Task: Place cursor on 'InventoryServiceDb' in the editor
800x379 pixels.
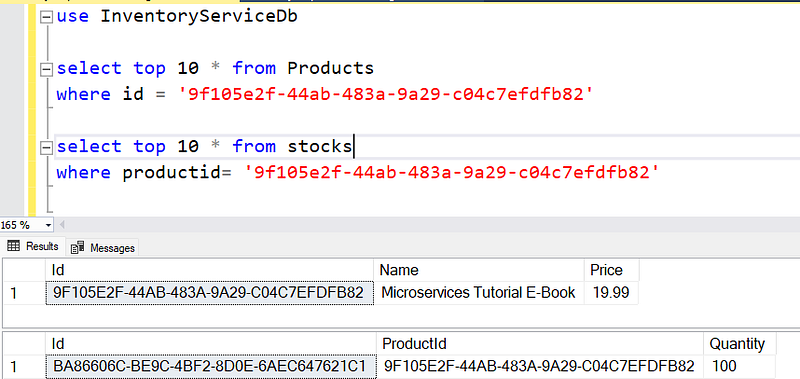Action: pos(199,17)
